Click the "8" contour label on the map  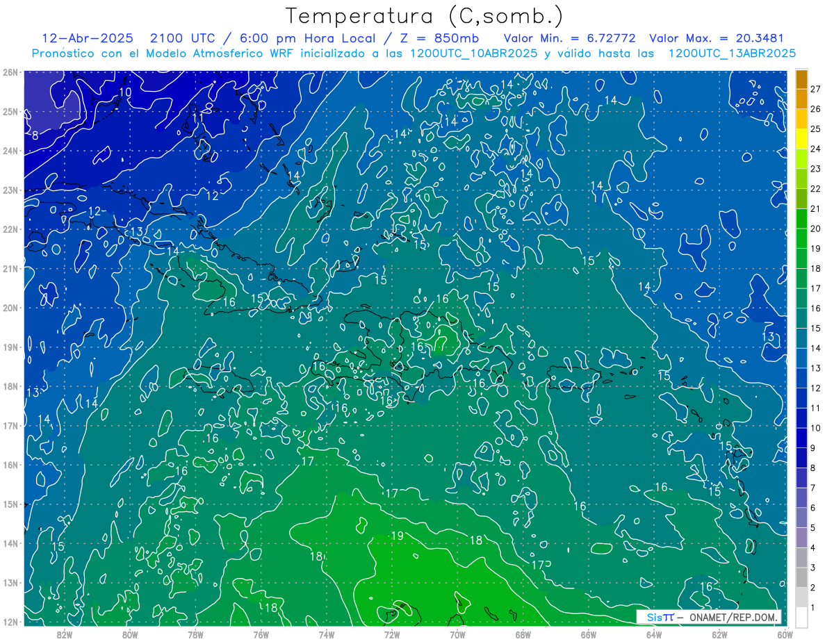35,135
